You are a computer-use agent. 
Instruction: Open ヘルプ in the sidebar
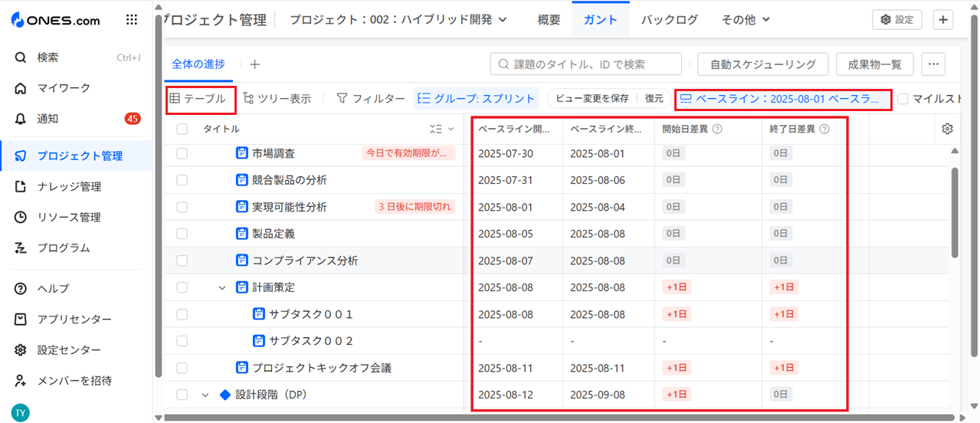pyautogui.click(x=77, y=289)
